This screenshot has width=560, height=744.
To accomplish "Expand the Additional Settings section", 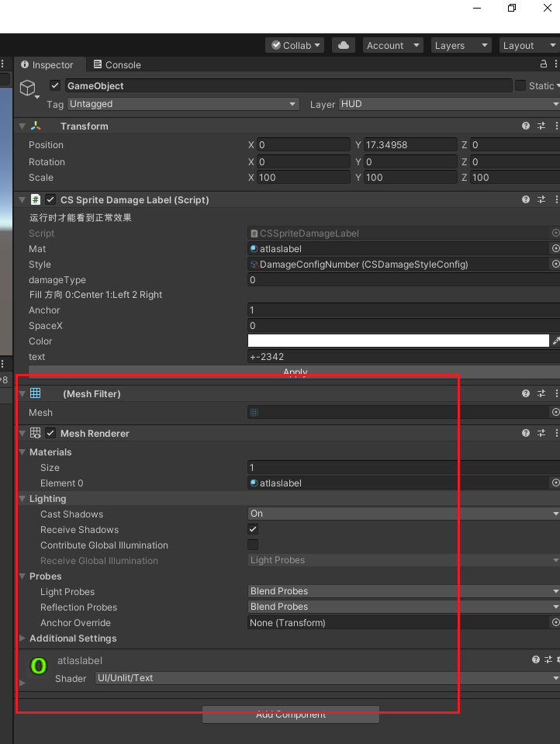I will pos(22,638).
